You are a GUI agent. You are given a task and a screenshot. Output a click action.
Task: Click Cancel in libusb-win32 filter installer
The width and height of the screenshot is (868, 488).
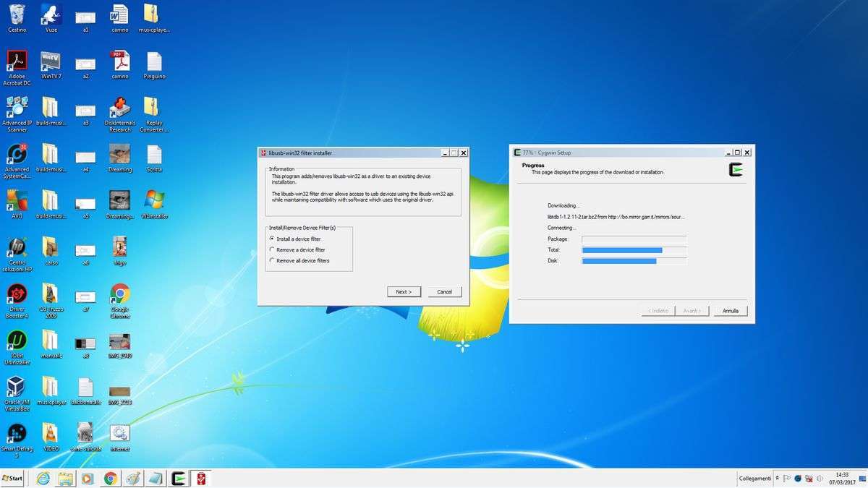pos(445,291)
